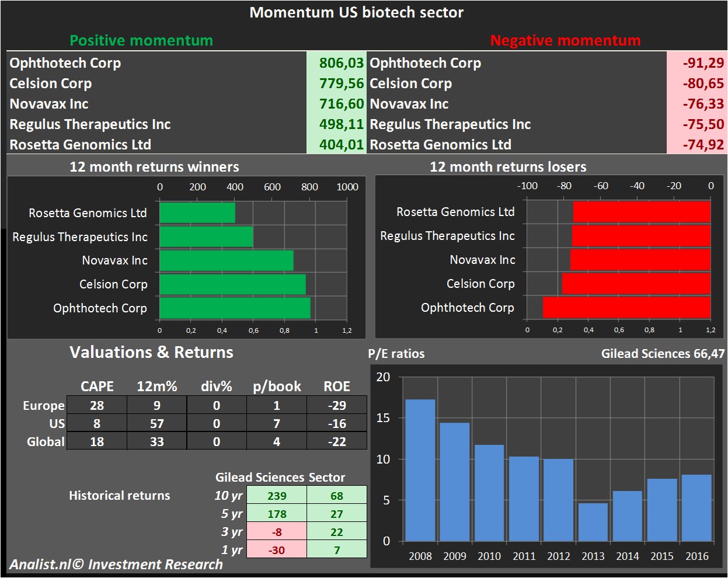
Task: Click the green Novavax Inc bar
Action: point(227,260)
